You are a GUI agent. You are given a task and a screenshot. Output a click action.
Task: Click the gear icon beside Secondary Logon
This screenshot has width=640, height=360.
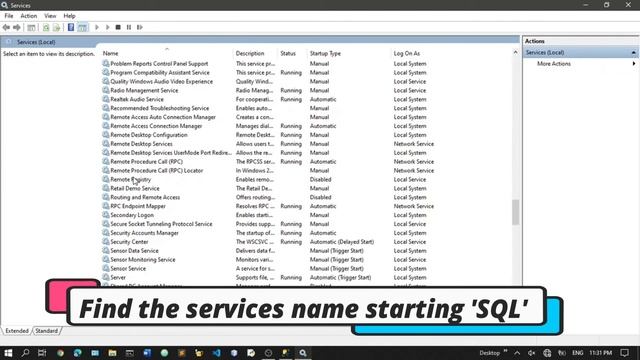coord(106,215)
